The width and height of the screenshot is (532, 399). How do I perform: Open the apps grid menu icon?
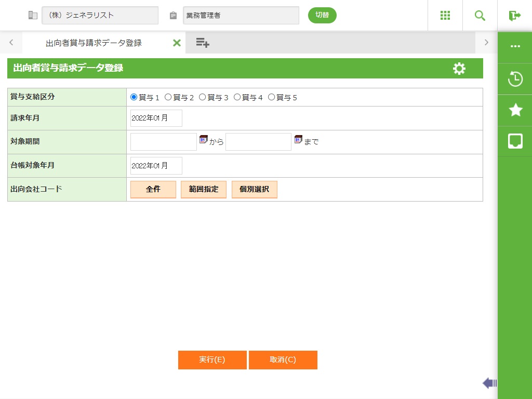(445, 16)
